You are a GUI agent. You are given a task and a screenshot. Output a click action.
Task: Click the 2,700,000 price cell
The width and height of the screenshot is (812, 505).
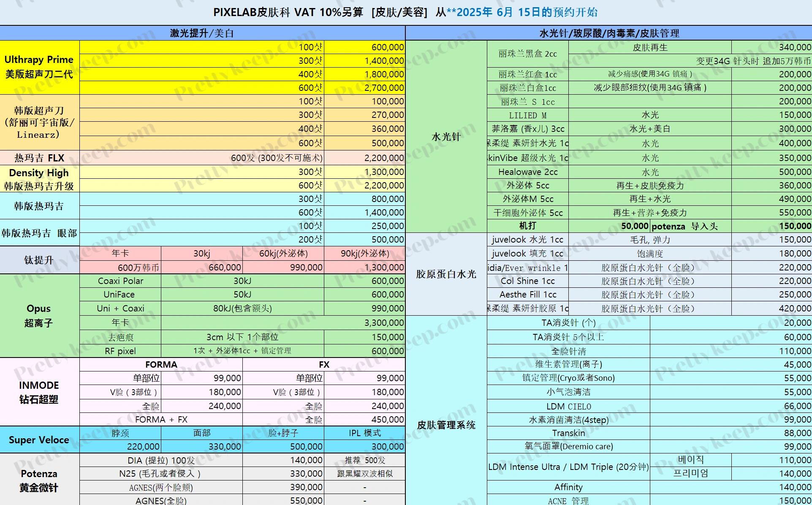(365, 88)
